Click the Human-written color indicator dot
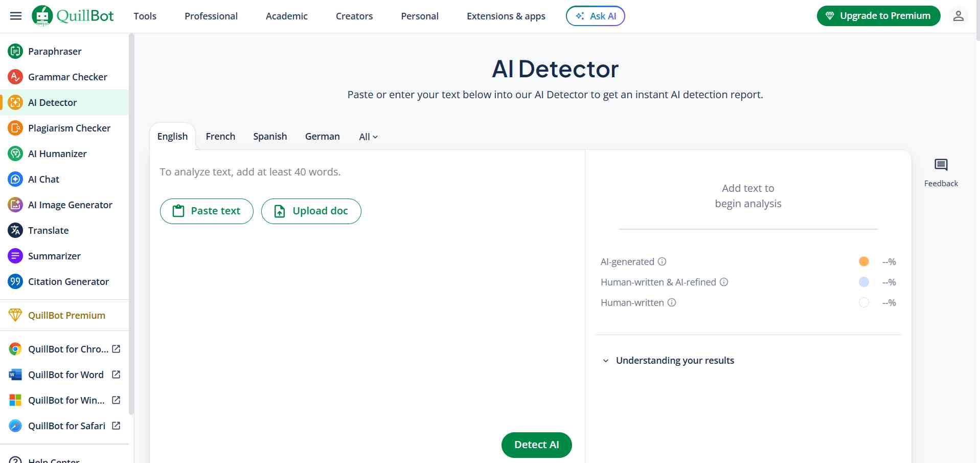The image size is (980, 463). click(x=863, y=302)
